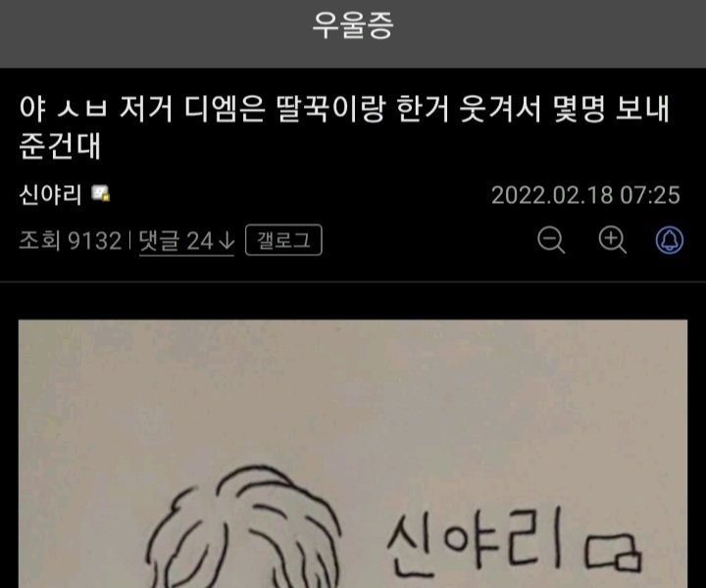The height and width of the screenshot is (588, 706).
Task: Tap the 우울증 gallery title in the header
Action: 353,25
